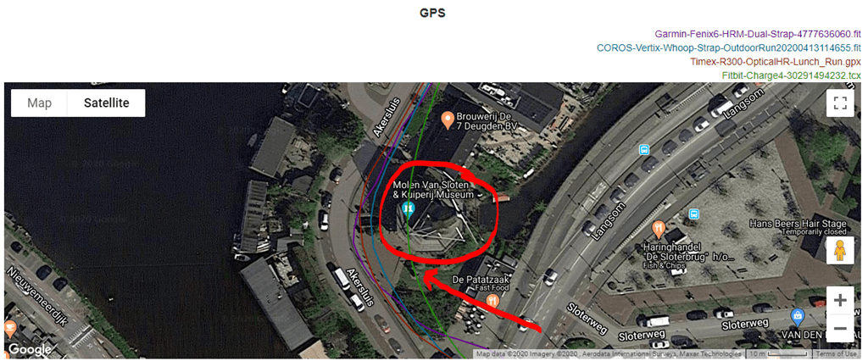Select the Satellite view tab
The width and height of the screenshot is (868, 361).
(x=106, y=103)
